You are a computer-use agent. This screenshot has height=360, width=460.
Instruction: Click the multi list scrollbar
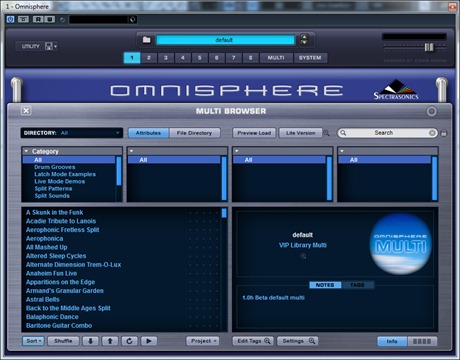pyautogui.click(x=224, y=213)
